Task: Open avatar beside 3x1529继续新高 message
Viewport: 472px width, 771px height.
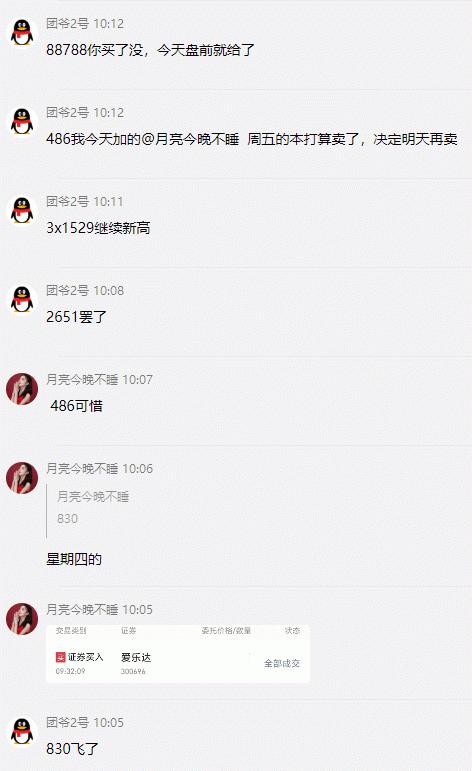Action: coord(22,211)
